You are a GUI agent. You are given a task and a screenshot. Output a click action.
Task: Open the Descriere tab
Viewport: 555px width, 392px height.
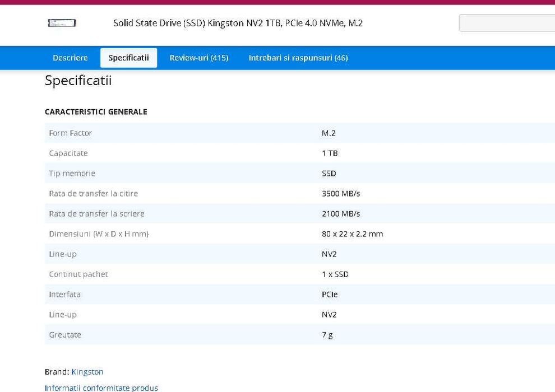click(70, 58)
